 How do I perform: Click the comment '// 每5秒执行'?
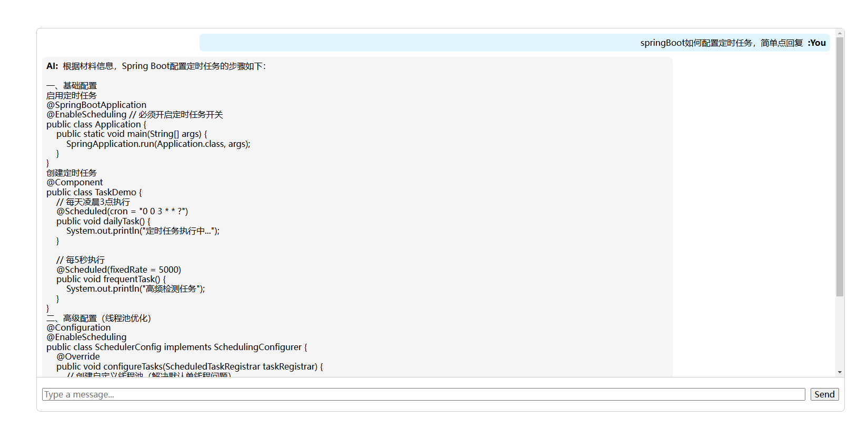click(81, 260)
